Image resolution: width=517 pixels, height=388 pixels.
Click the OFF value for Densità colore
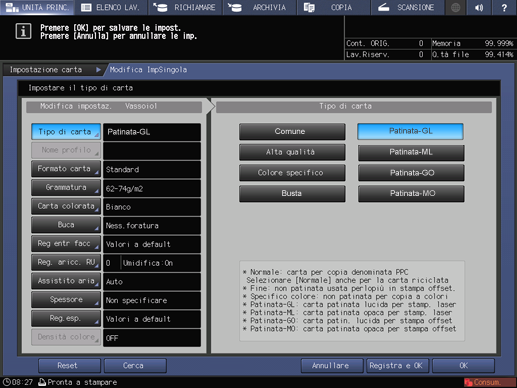152,338
